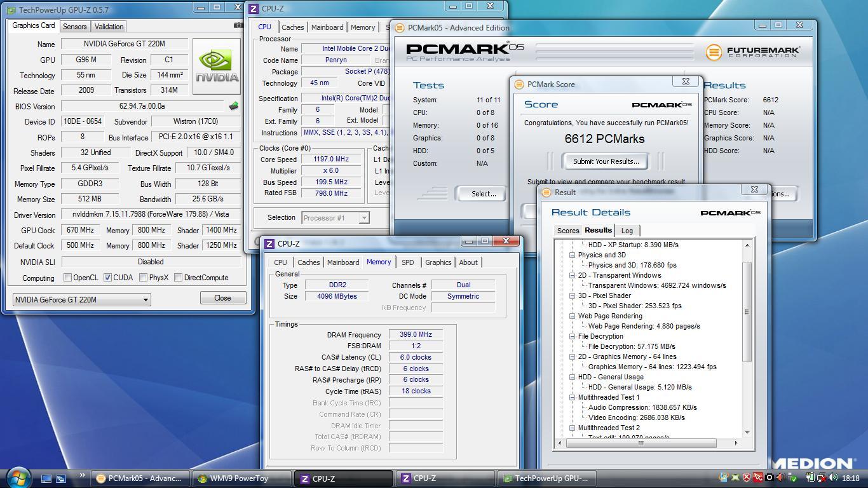Click the power plug battery tray icon
868x488 pixels.
[810, 478]
